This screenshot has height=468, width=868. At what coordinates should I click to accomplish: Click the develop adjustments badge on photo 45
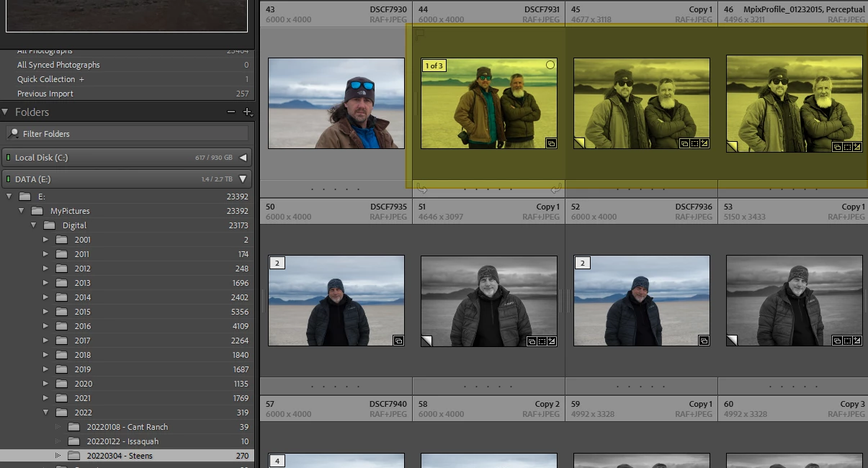[704, 143]
